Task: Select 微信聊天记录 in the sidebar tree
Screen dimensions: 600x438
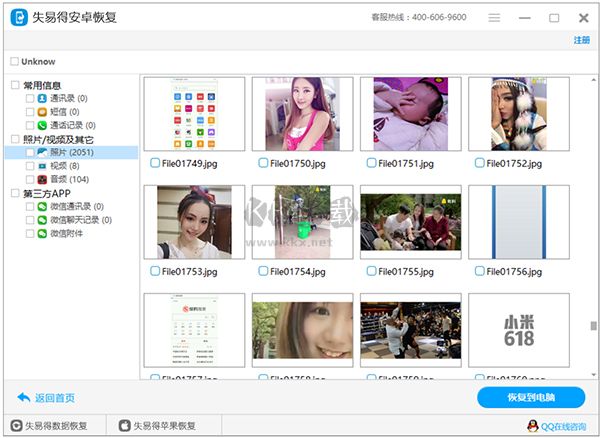Action: click(x=75, y=220)
